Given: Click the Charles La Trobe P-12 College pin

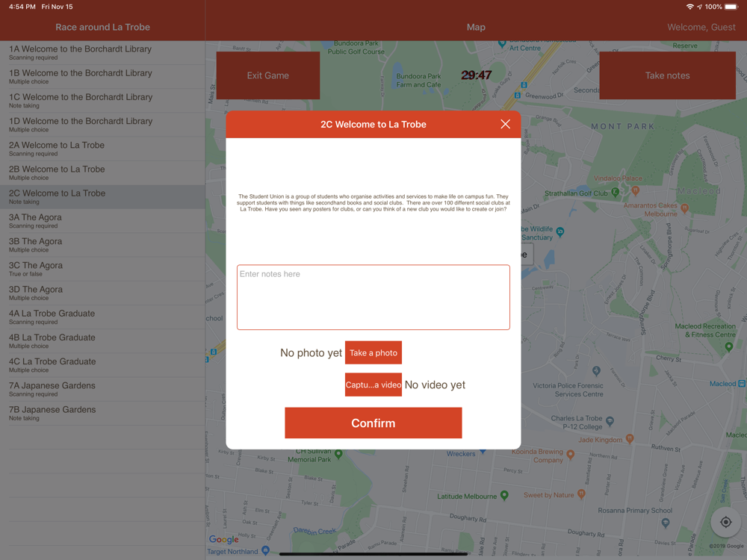Looking at the screenshot, I should coord(610,421).
